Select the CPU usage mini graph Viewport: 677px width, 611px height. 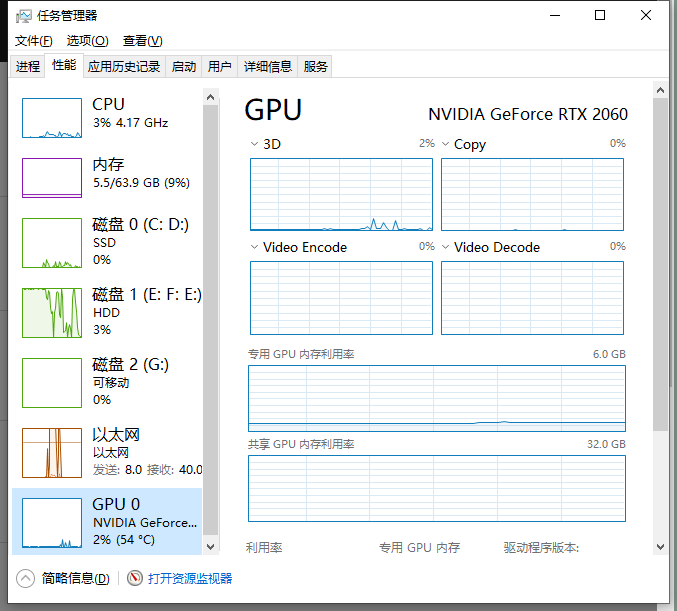click(x=52, y=118)
